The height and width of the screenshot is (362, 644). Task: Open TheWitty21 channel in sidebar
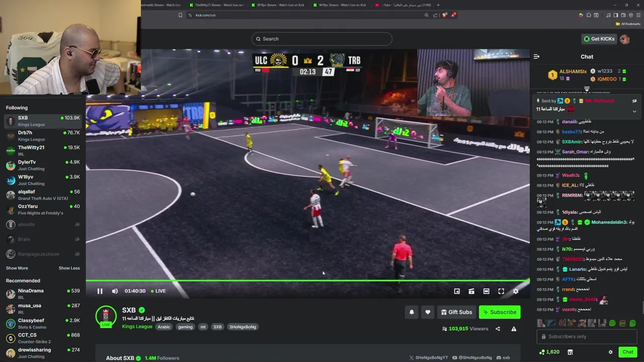click(x=43, y=150)
